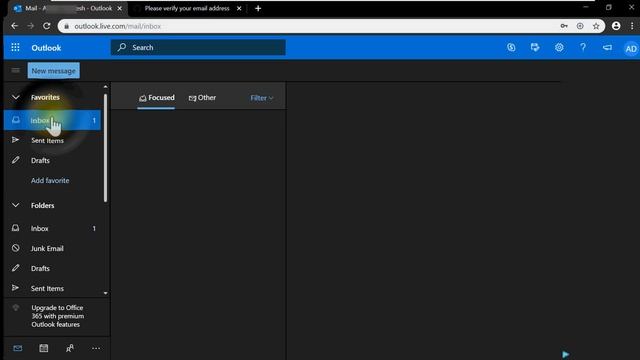Collapse the Favorites section
This screenshot has height=360, width=640.
16,97
